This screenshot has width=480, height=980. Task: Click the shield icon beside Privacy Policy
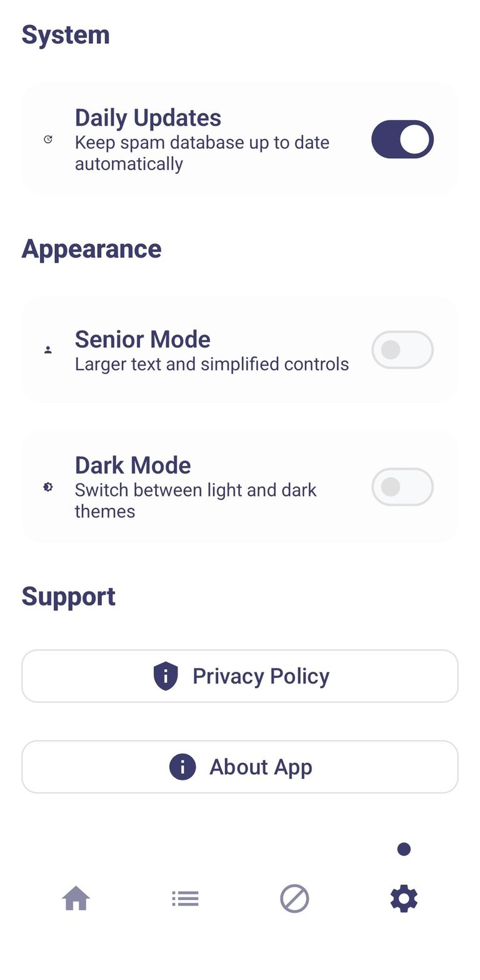pos(166,676)
